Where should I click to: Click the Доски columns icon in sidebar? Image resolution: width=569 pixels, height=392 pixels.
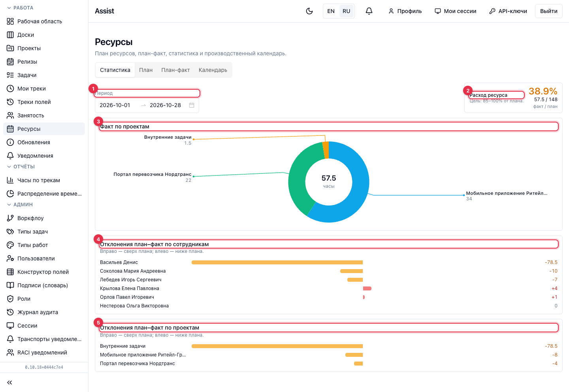pyautogui.click(x=10, y=35)
